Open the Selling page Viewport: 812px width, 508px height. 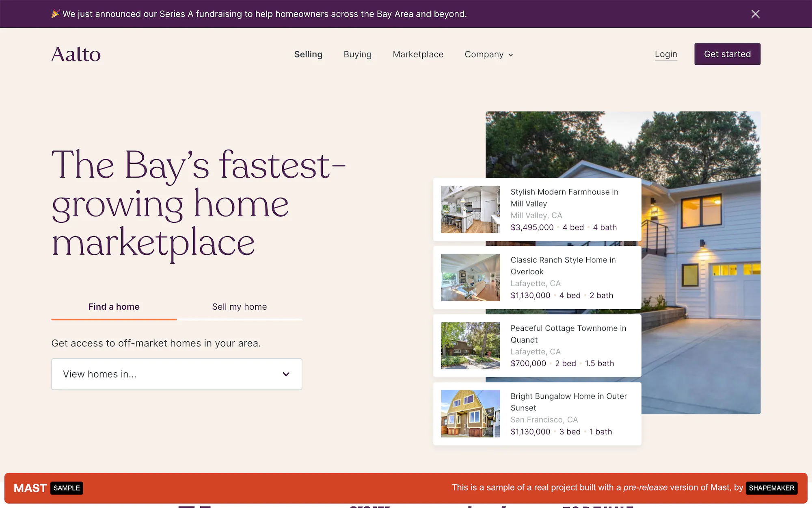(x=308, y=54)
